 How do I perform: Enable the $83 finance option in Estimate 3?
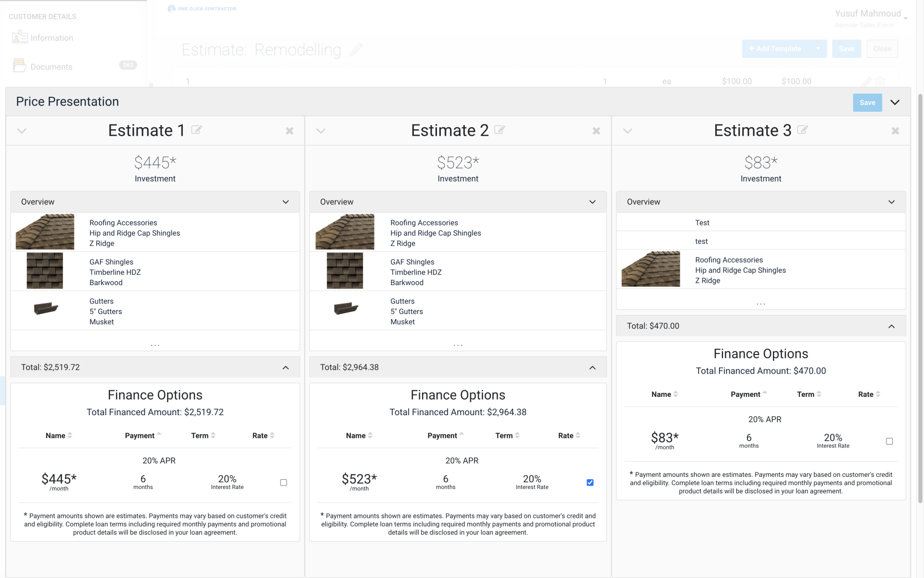pos(888,440)
